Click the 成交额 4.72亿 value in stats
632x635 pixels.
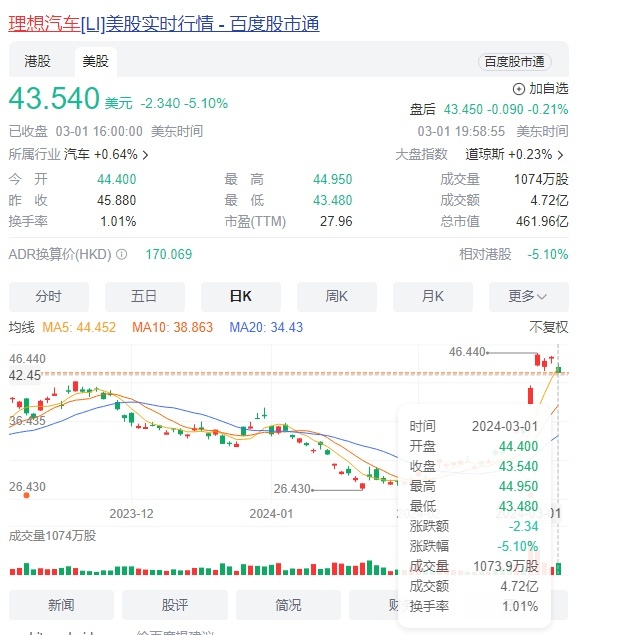point(549,200)
